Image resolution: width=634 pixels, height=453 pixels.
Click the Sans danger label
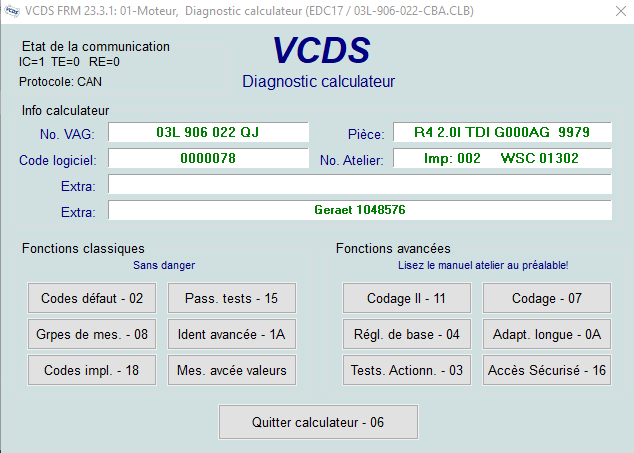pyautogui.click(x=164, y=265)
